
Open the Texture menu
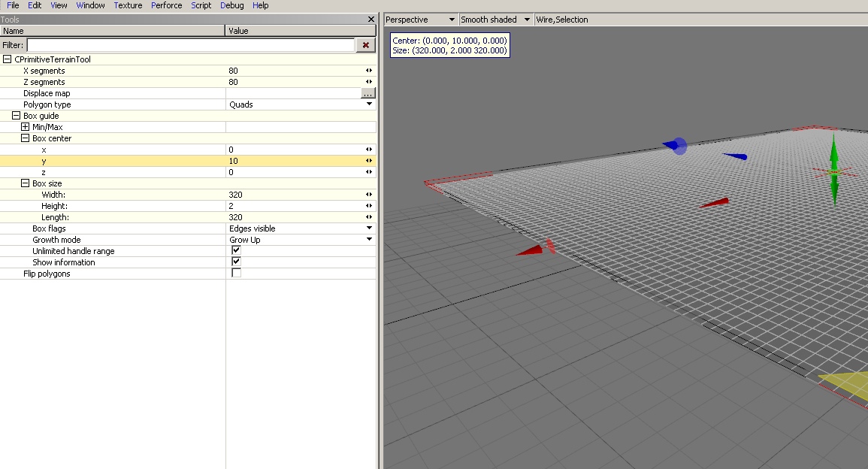pos(128,5)
